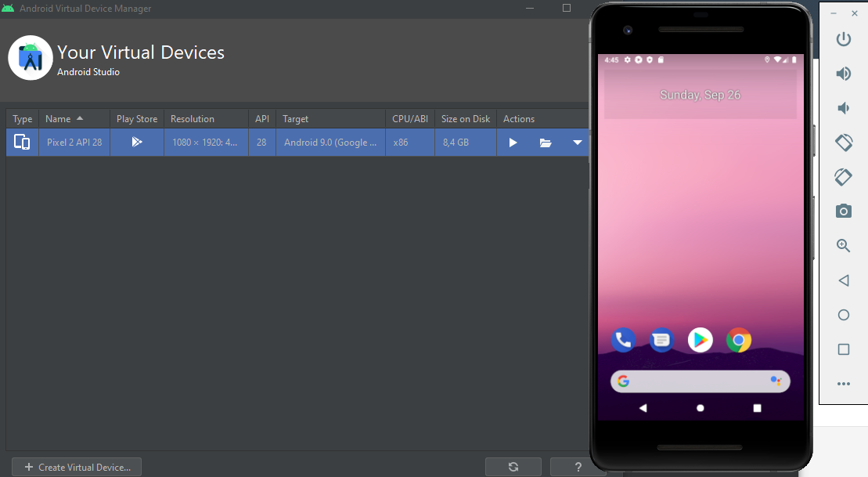Refresh the virtual device list

(x=513, y=467)
